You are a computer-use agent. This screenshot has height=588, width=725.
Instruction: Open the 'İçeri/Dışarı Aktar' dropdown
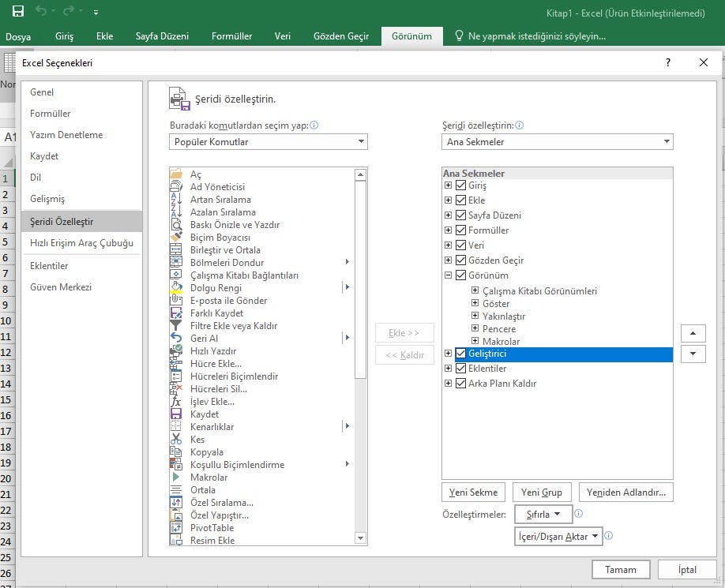[x=558, y=536]
